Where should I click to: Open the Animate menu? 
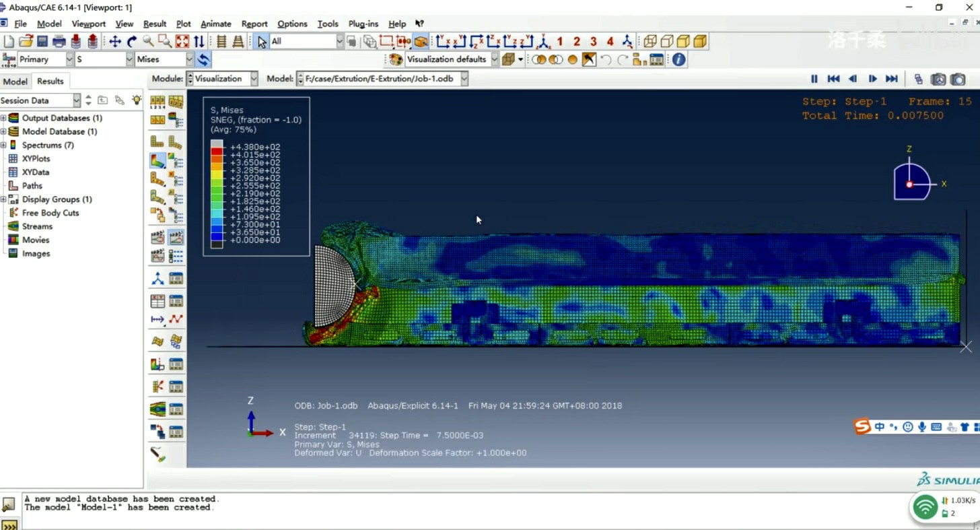(215, 24)
